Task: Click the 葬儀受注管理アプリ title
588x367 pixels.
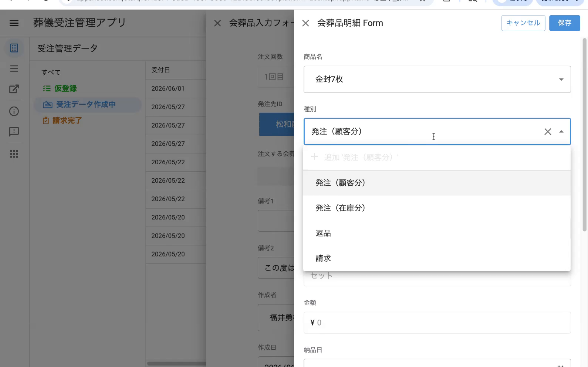Action: coord(80,23)
